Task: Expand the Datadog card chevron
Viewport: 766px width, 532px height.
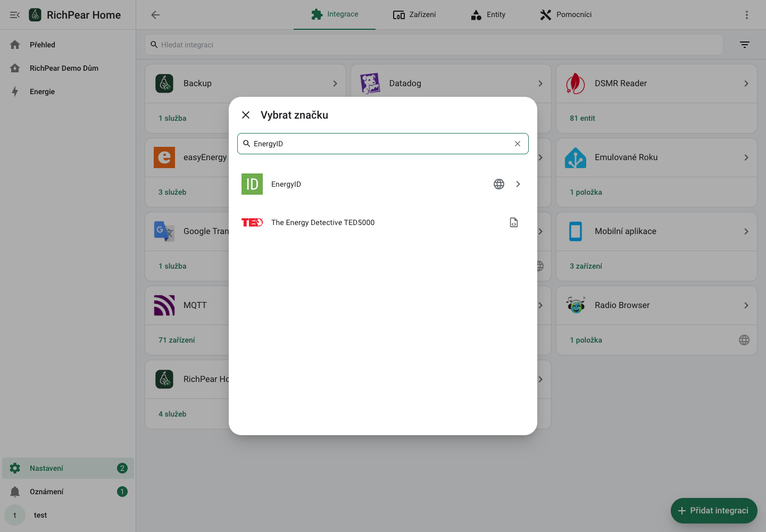Action: point(540,84)
